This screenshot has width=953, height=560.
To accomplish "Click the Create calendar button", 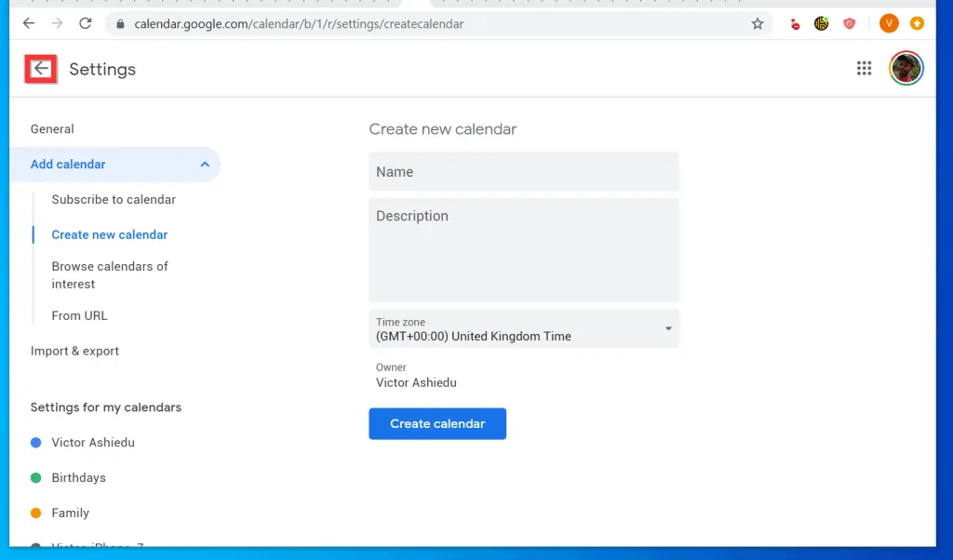I will click(437, 423).
